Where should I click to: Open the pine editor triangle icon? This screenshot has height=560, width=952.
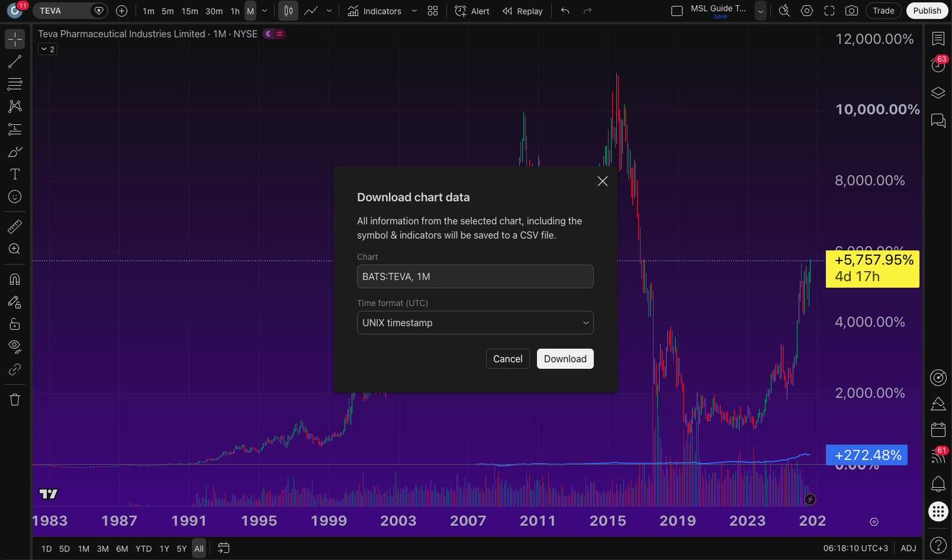coord(938,403)
